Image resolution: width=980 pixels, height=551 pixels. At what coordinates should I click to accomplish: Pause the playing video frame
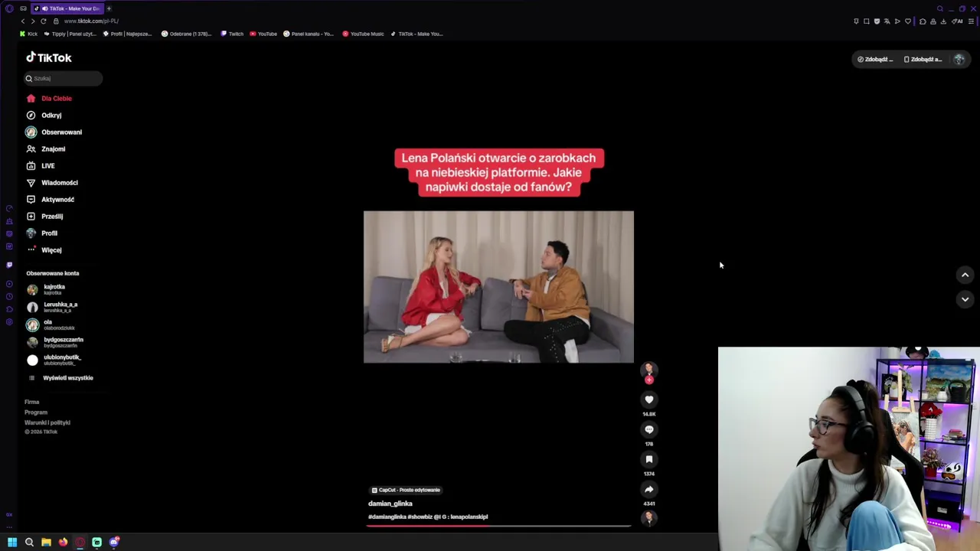pos(498,287)
